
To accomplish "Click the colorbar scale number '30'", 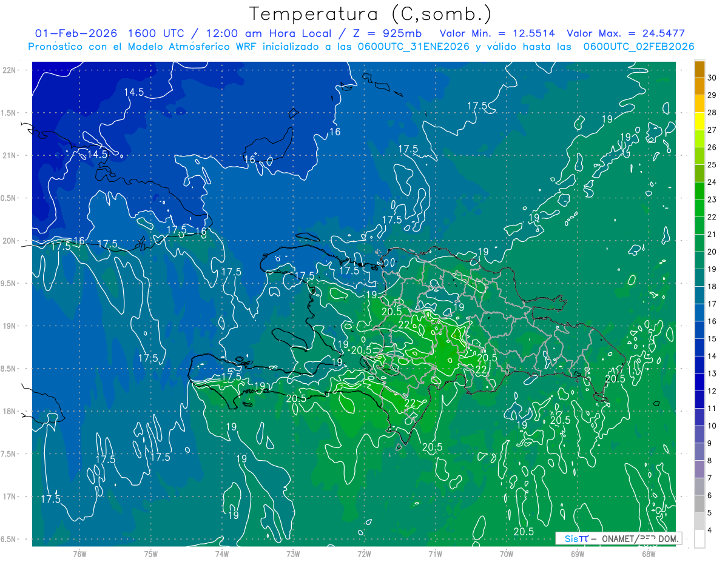I will (712, 78).
